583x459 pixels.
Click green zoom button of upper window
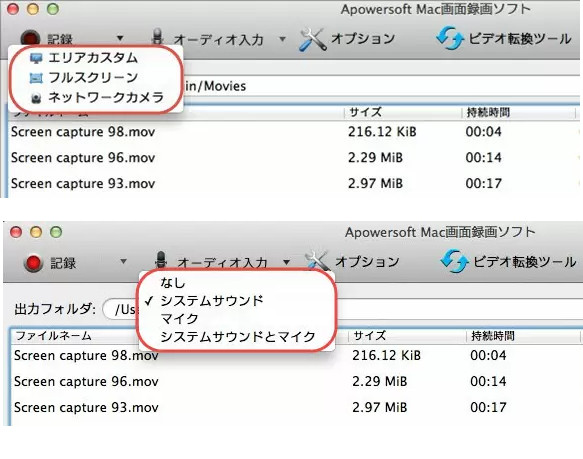point(52,9)
